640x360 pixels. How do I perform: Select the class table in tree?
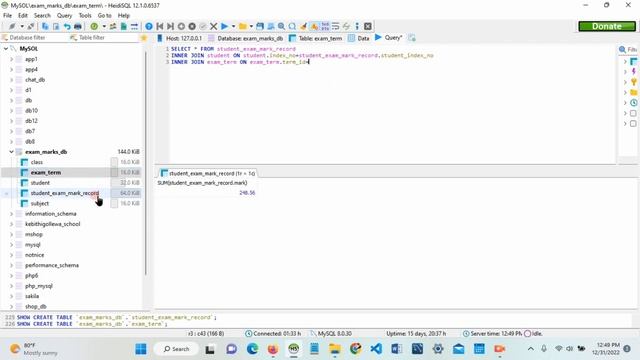pyautogui.click(x=36, y=162)
